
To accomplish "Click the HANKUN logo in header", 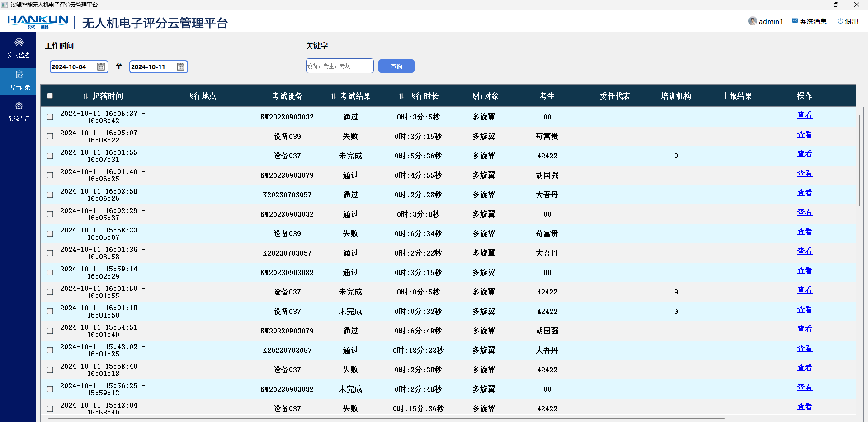I will click(x=38, y=22).
